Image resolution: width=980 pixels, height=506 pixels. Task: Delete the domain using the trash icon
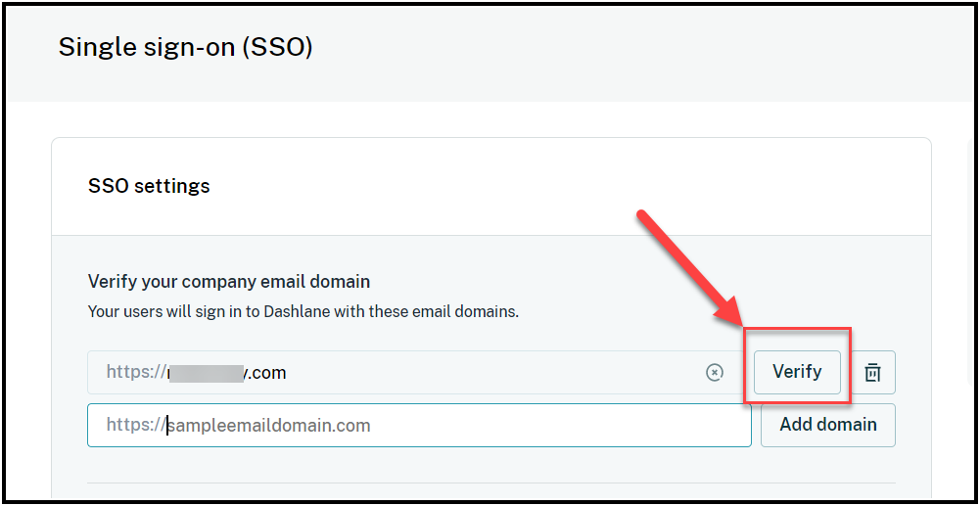872,372
